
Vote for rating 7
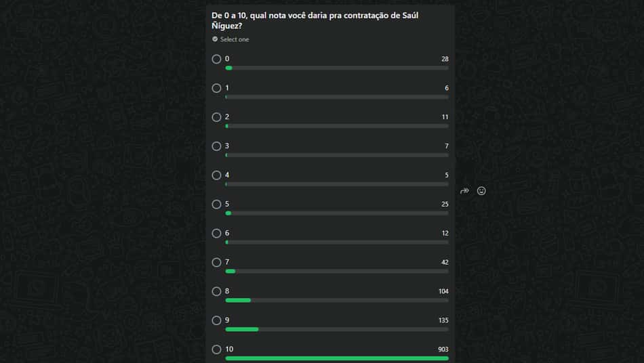pyautogui.click(x=216, y=263)
